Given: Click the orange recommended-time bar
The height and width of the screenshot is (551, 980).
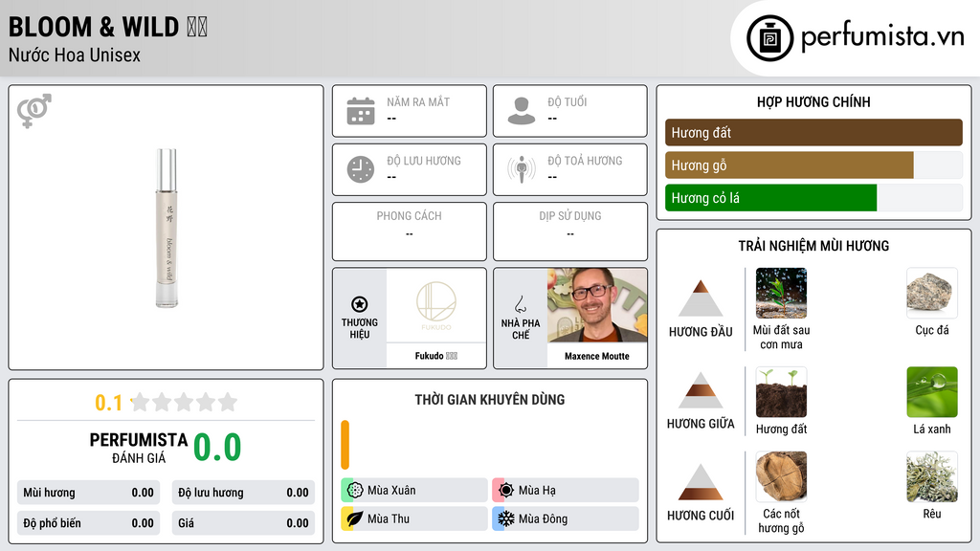Looking at the screenshot, I should 345,445.
